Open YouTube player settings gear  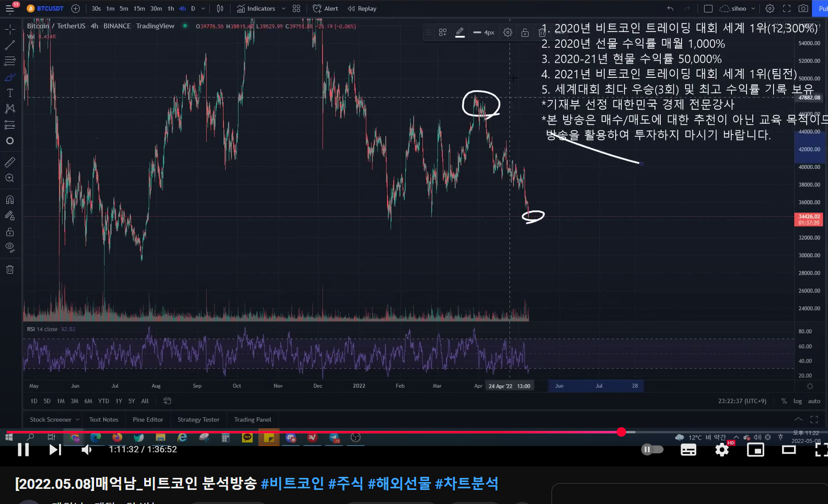tap(722, 450)
